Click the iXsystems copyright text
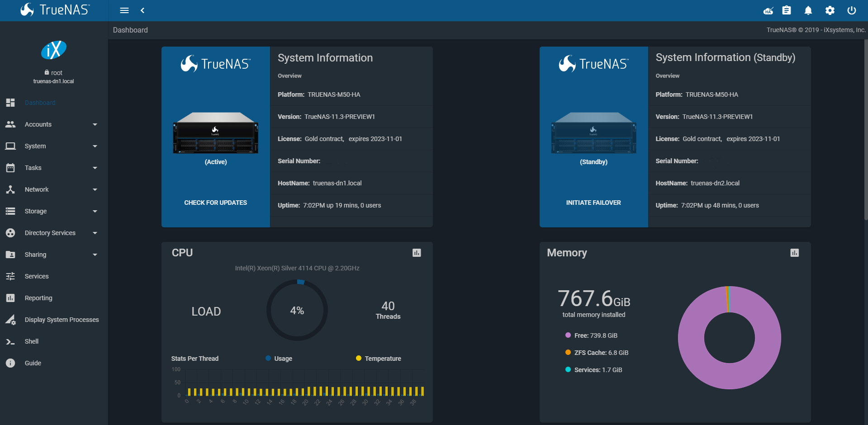 pyautogui.click(x=816, y=30)
